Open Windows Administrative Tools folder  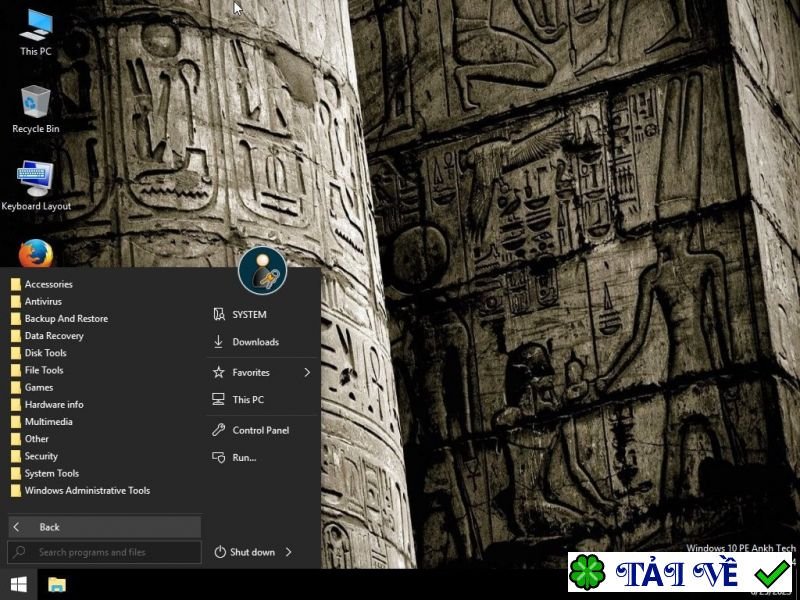coord(81,490)
